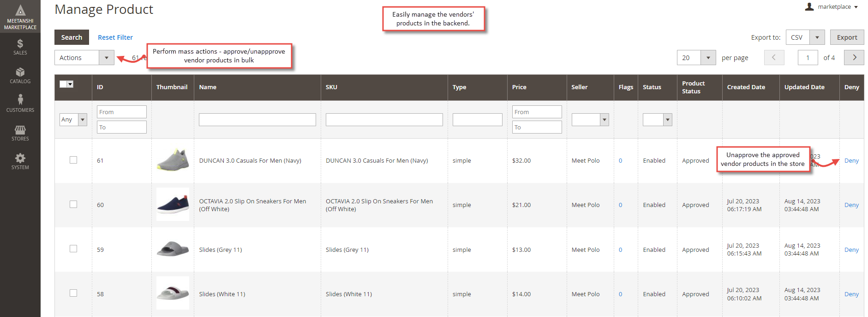Image resolution: width=868 pixels, height=317 pixels.
Task: Sort by the Type column header
Action: click(459, 87)
